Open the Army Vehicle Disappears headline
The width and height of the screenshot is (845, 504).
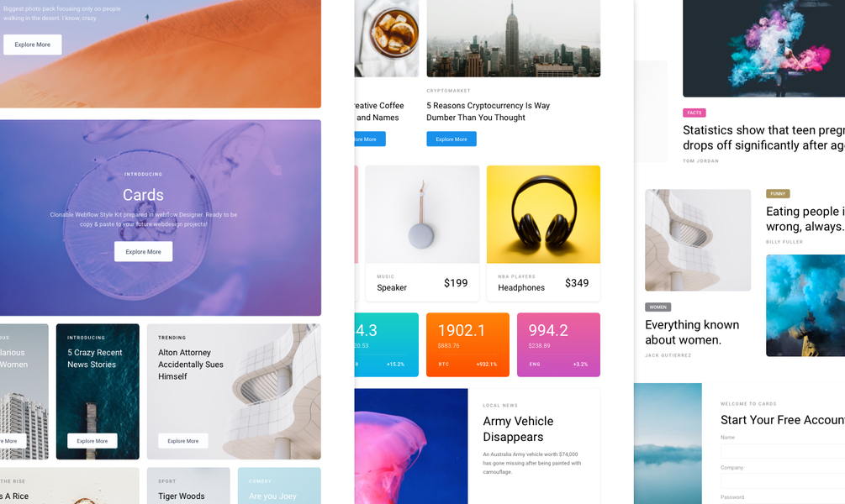(x=518, y=429)
